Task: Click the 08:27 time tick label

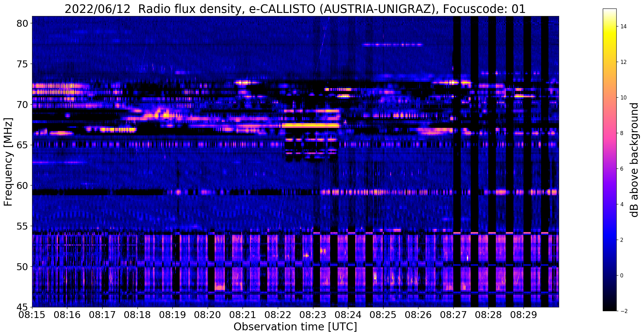Action: [x=453, y=315]
